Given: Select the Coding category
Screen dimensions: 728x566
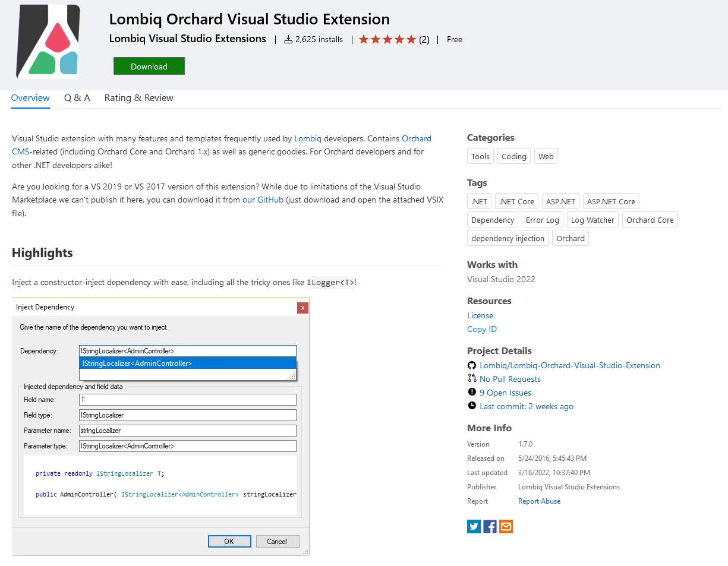Looking at the screenshot, I should tap(514, 157).
